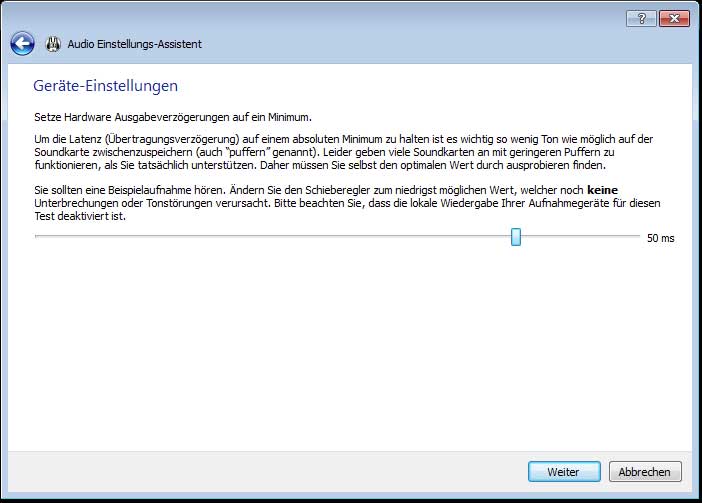Click the Geräte-Einstellungen heading

point(105,86)
